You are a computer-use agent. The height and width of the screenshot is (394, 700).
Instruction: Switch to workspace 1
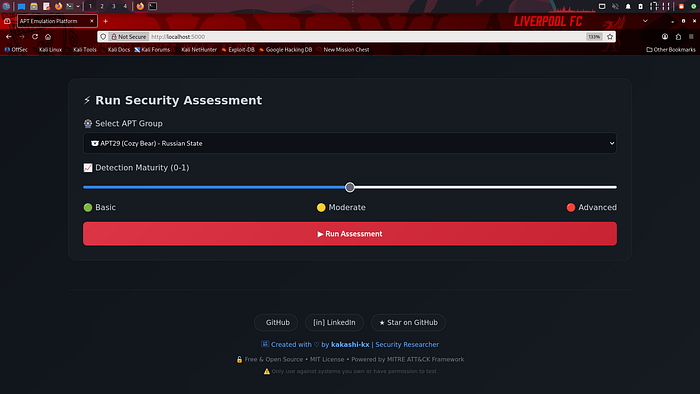pos(90,6)
